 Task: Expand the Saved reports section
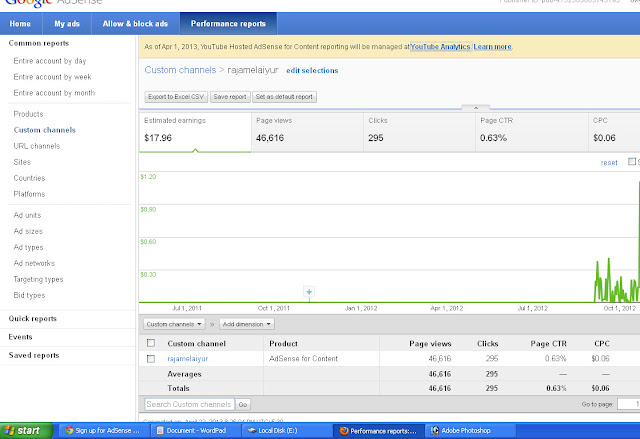(34, 355)
